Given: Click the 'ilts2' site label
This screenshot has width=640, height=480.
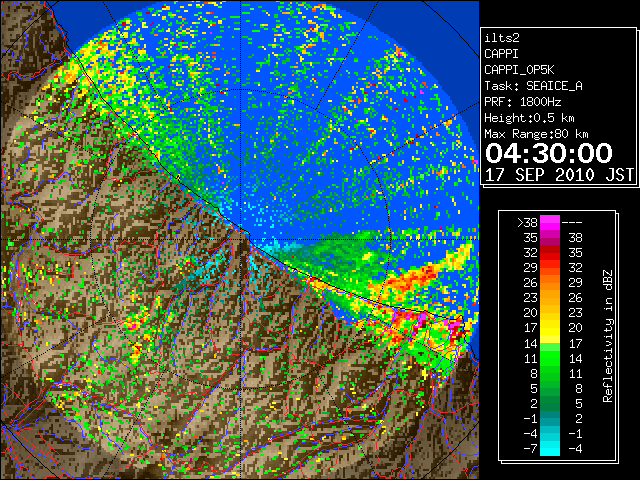Looking at the screenshot, I should [x=502, y=38].
